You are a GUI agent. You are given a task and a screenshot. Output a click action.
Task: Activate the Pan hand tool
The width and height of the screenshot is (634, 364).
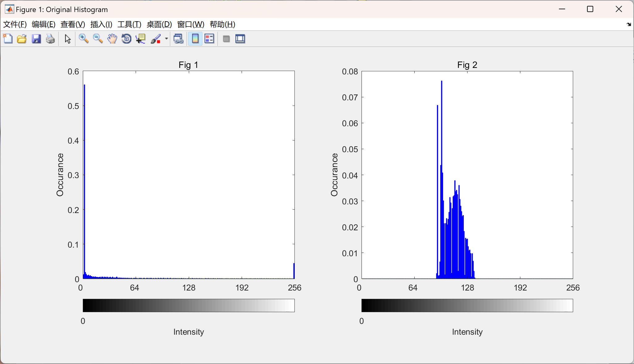[x=112, y=39]
